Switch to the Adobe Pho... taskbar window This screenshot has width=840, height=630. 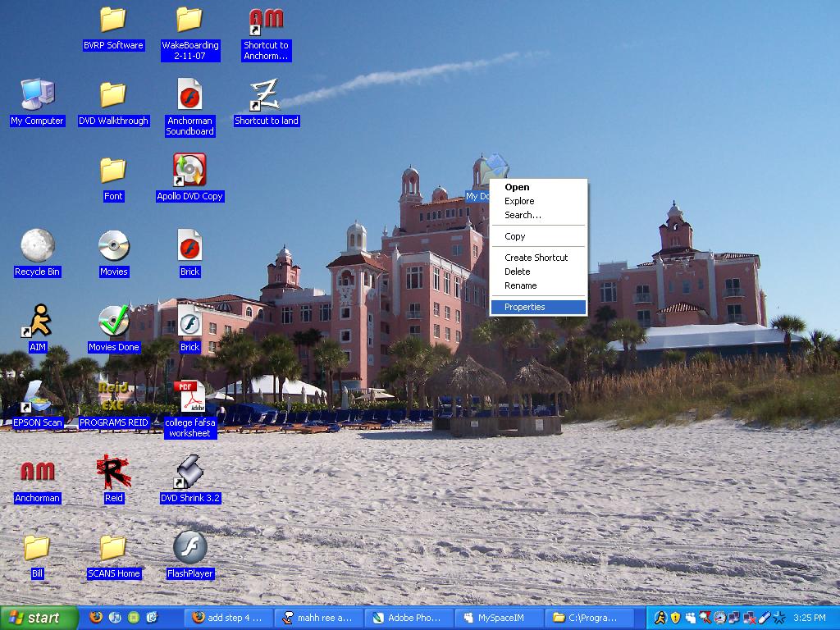409,618
